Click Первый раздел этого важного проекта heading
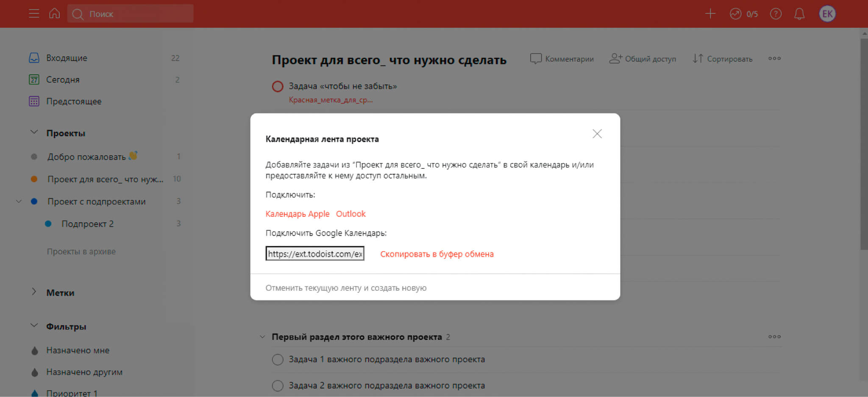Image resolution: width=868 pixels, height=397 pixels. (356, 337)
